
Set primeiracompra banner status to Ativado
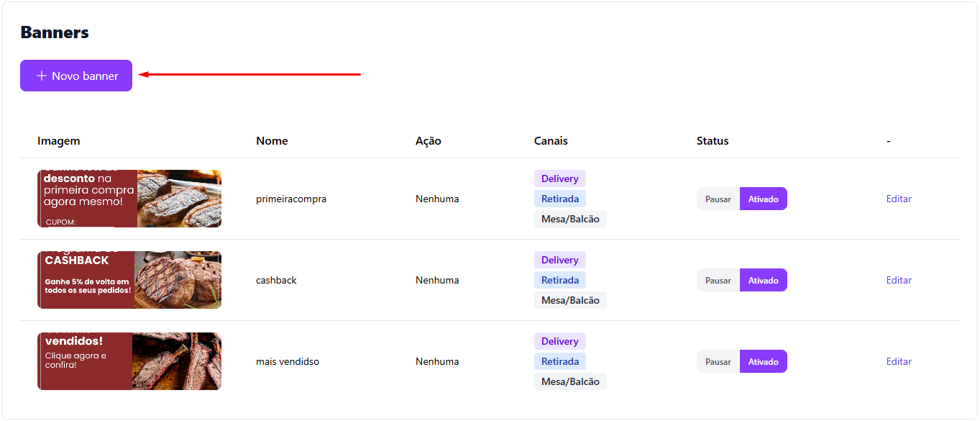763,199
